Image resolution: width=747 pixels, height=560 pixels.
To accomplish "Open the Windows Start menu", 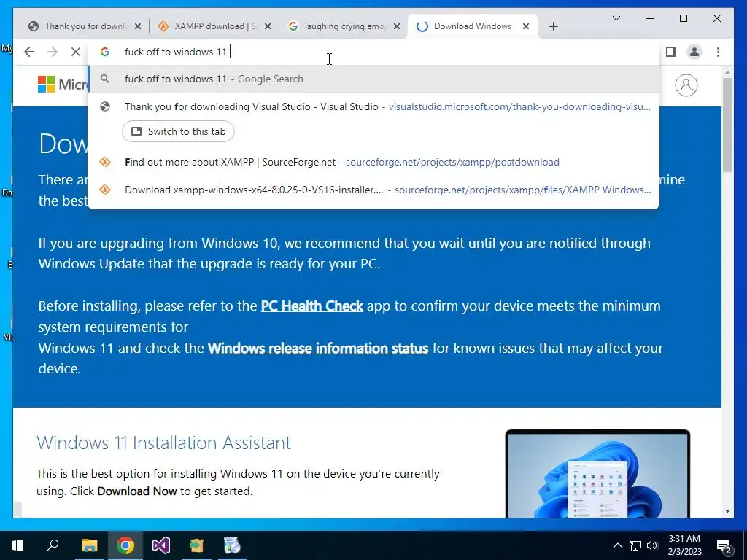I will pos(18,545).
